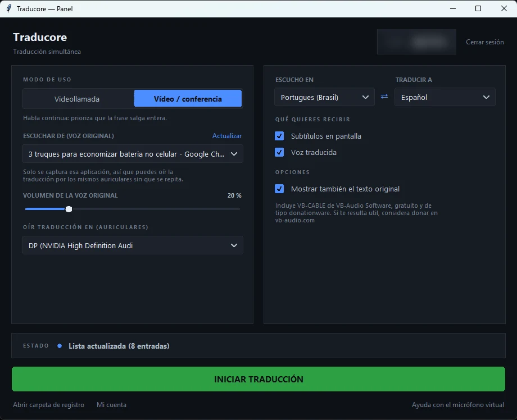Click the blurred account name box

(416, 42)
